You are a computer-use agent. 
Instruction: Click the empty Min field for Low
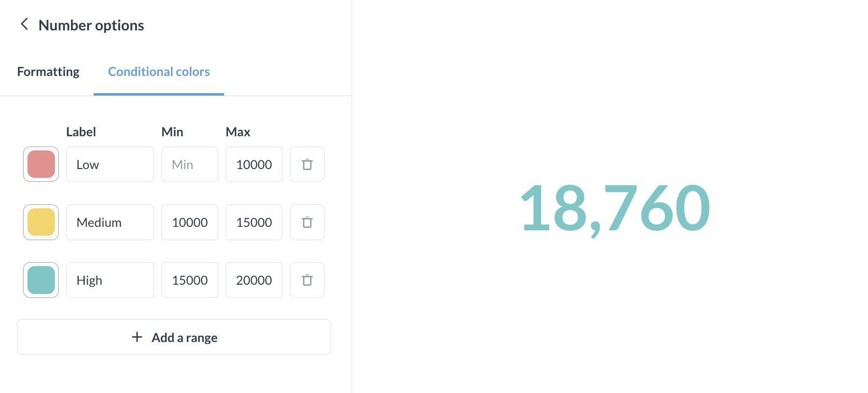coord(189,164)
